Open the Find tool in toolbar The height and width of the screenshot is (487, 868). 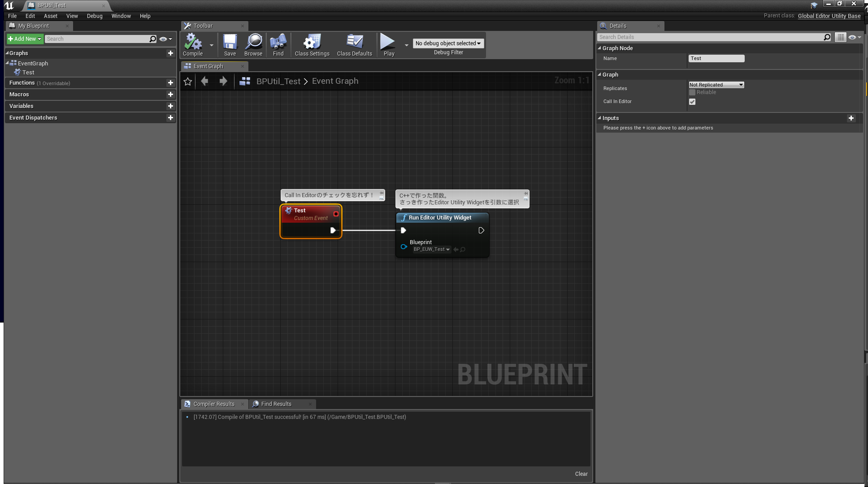(x=278, y=44)
